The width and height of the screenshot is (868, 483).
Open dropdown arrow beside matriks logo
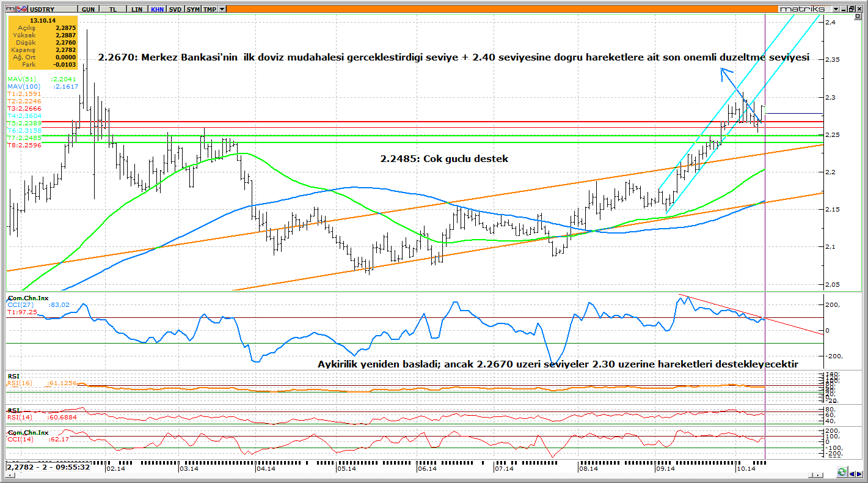[836, 9]
